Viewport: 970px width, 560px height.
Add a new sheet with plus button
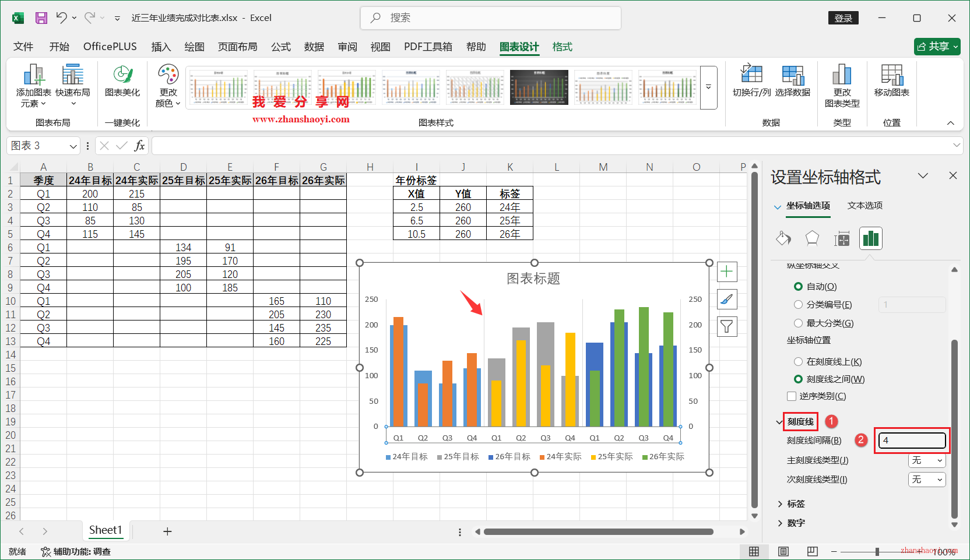(167, 531)
